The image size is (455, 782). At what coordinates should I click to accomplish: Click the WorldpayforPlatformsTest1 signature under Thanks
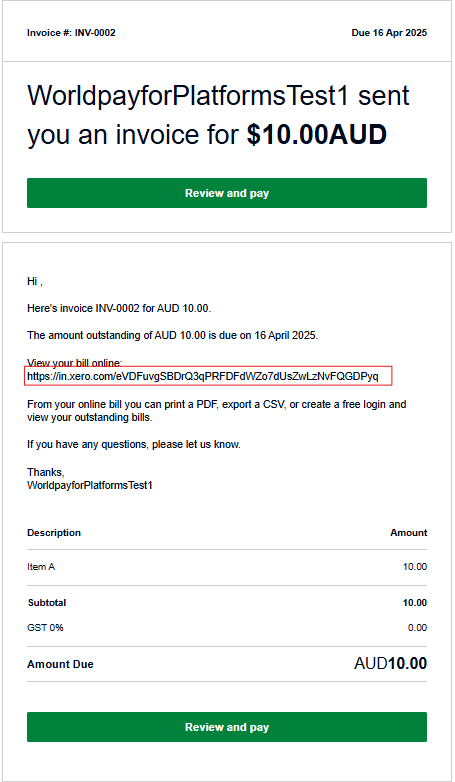pos(90,485)
